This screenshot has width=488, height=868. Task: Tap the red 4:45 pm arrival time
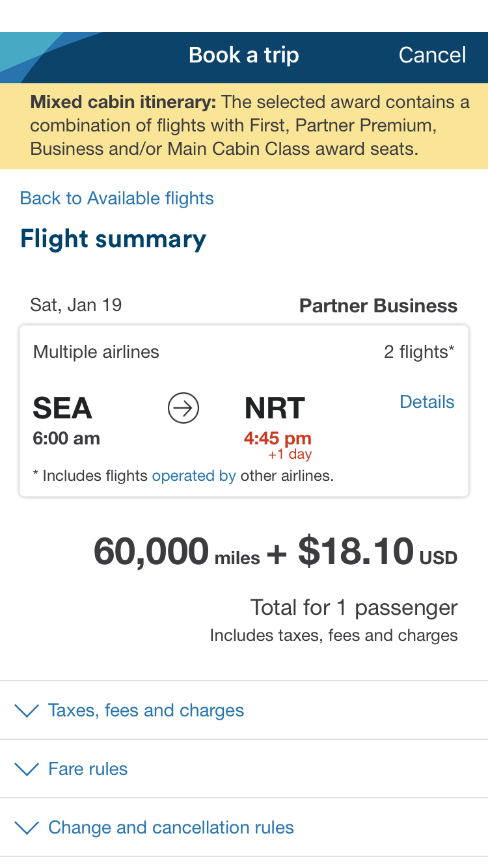click(278, 439)
